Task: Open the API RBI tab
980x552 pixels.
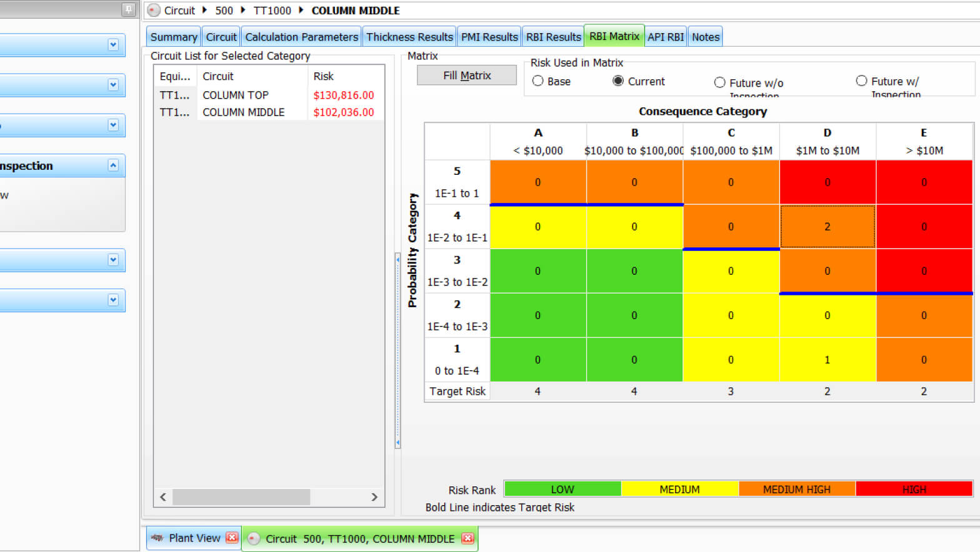Action: tap(665, 37)
